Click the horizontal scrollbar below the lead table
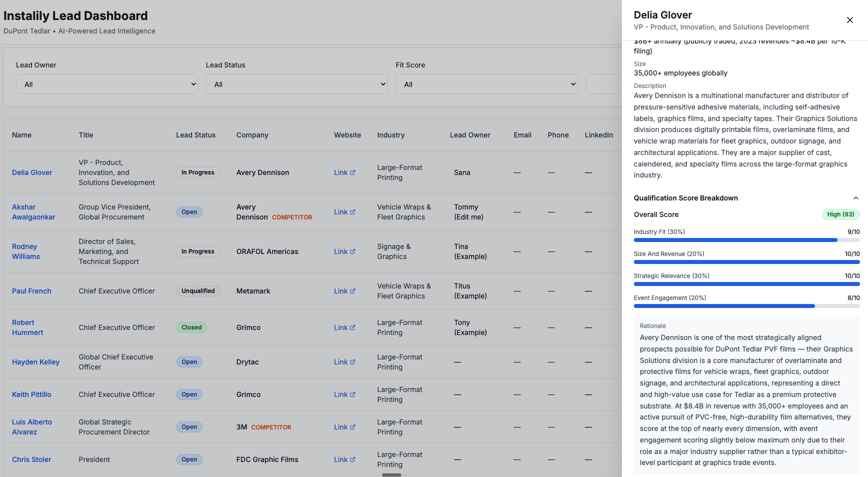 pyautogui.click(x=391, y=474)
